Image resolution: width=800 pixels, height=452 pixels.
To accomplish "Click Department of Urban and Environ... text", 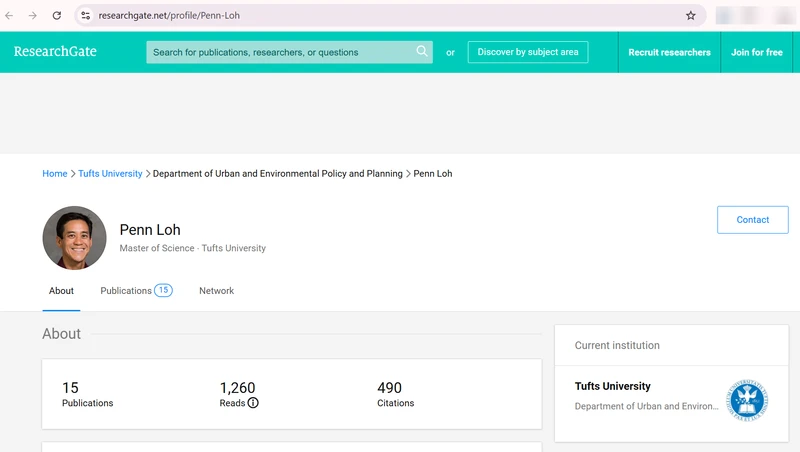I will click(x=646, y=406).
